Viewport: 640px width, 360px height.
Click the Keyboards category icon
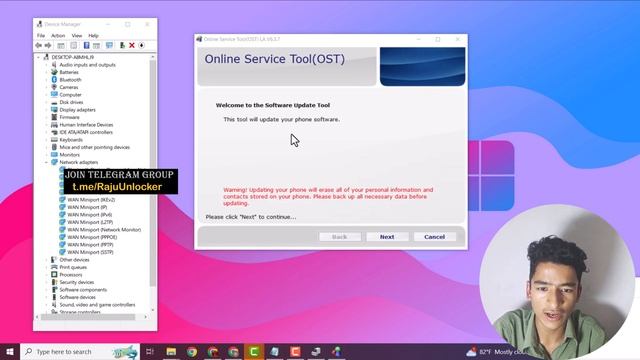pyautogui.click(x=54, y=140)
